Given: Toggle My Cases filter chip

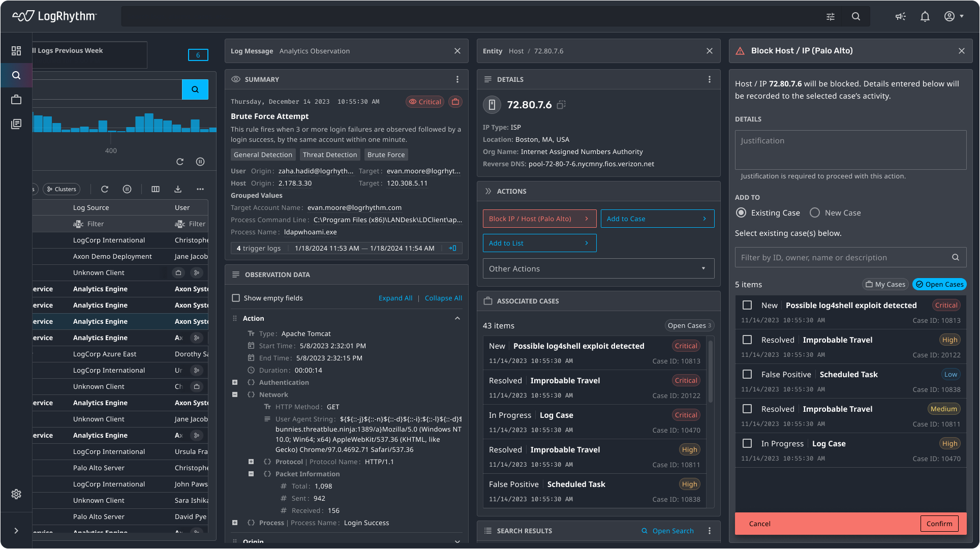Looking at the screenshot, I should [x=885, y=284].
